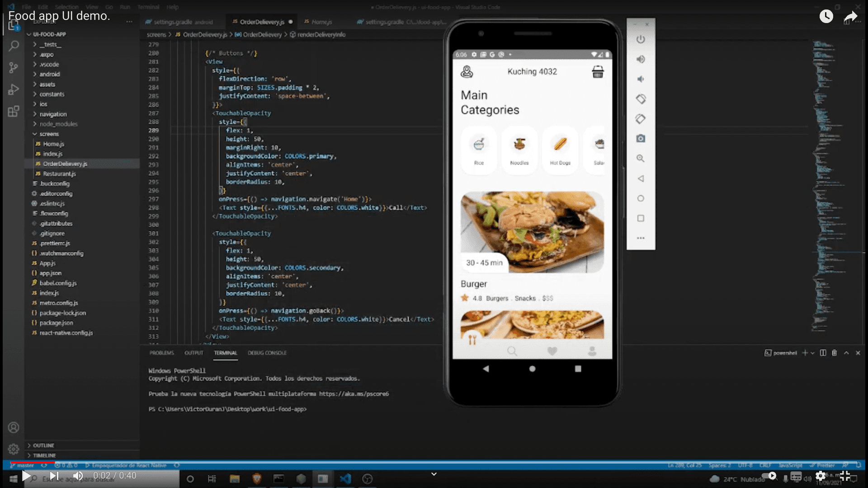868x488 pixels.
Task: Kill terminal with trash icon
Action: click(x=835, y=353)
